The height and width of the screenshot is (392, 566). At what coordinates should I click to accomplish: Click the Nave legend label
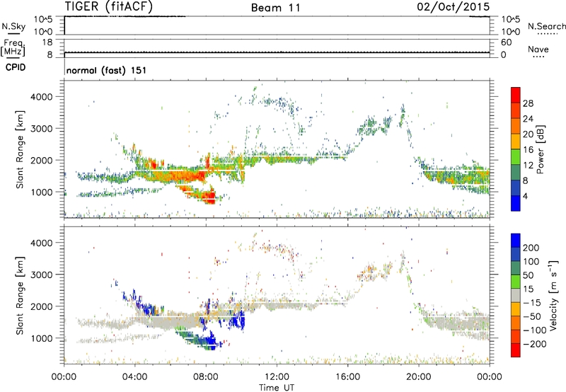pyautogui.click(x=538, y=49)
